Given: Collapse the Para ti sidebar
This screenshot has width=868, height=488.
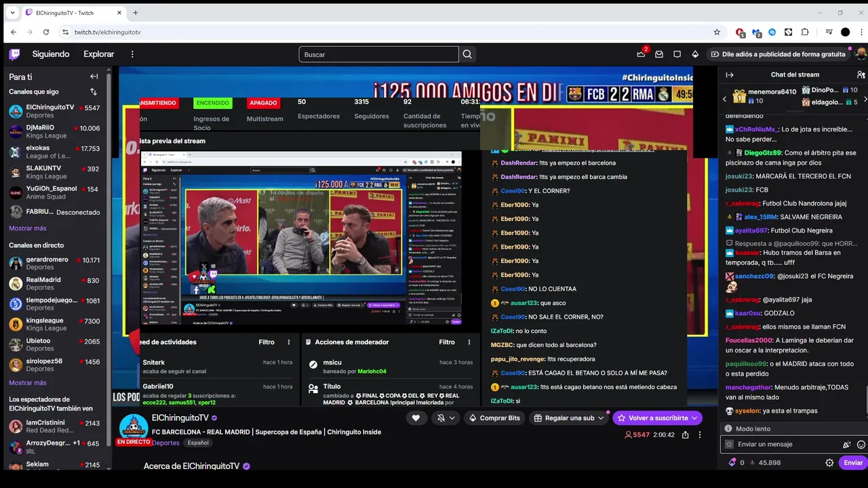Looking at the screenshot, I should (x=94, y=77).
